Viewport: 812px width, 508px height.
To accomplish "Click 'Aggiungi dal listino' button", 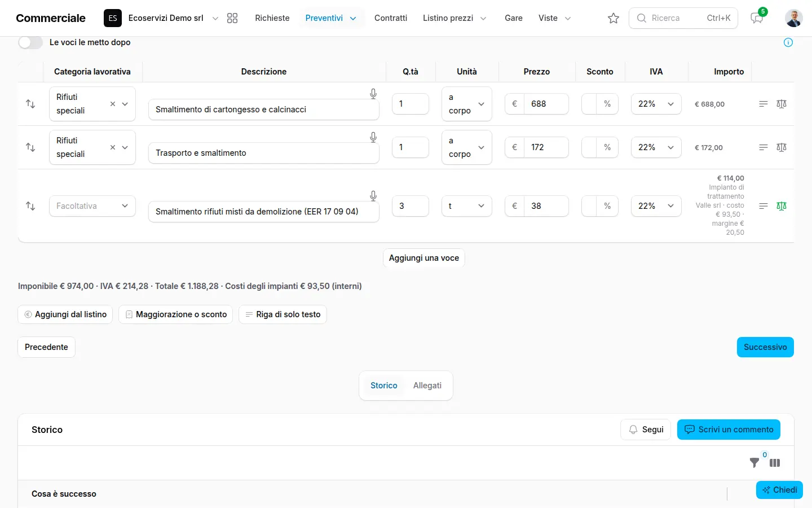I will (x=65, y=314).
